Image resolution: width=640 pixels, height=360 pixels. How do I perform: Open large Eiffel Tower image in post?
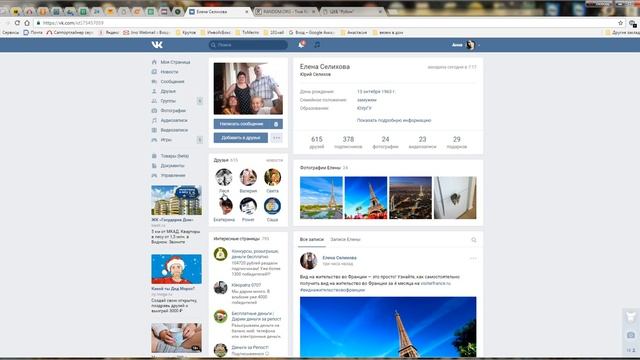[x=388, y=327]
